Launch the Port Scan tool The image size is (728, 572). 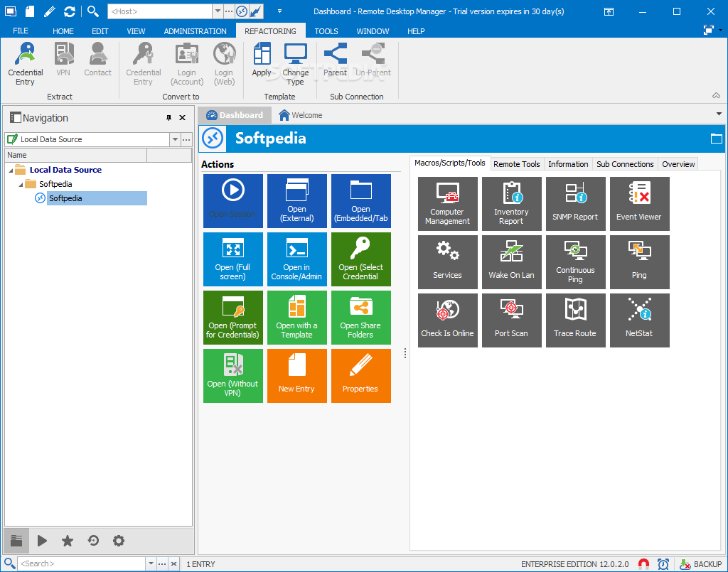coord(512,320)
